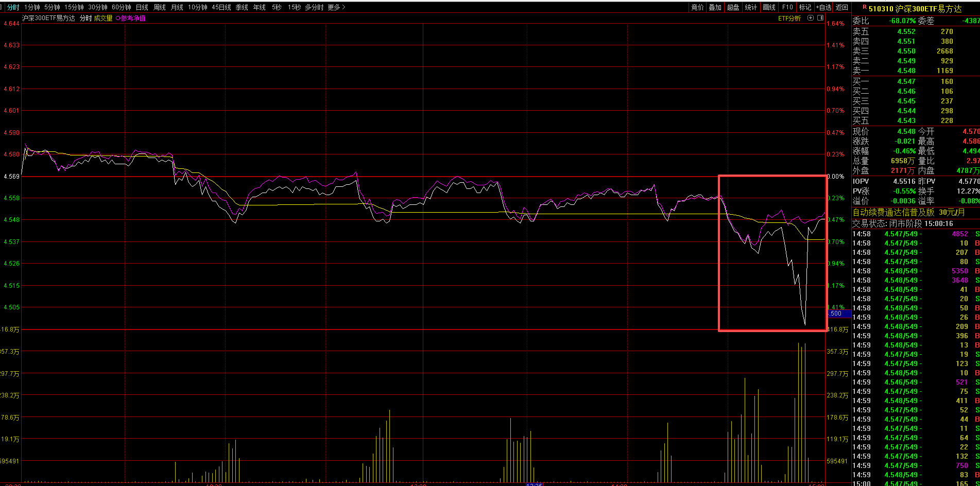Toggle the 参考净值 indicator circle
This screenshot has width=980, height=486.
tap(118, 19)
